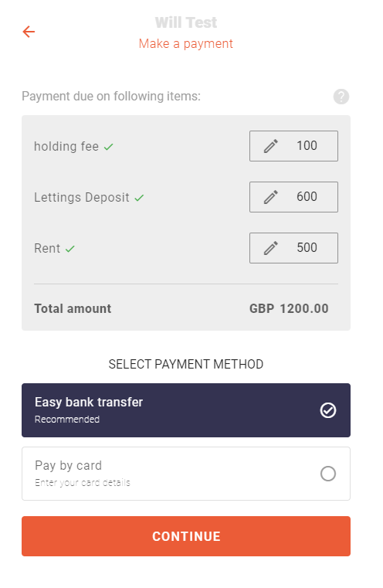Click green checkmark beside holding fee

[109, 147]
